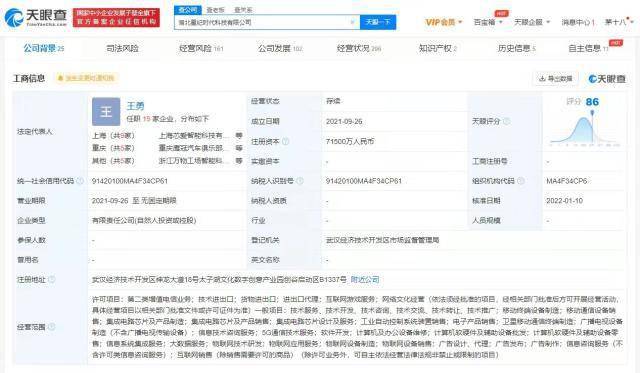
Task: Expand the 百宝箱 dropdown menu
Action: [x=488, y=22]
